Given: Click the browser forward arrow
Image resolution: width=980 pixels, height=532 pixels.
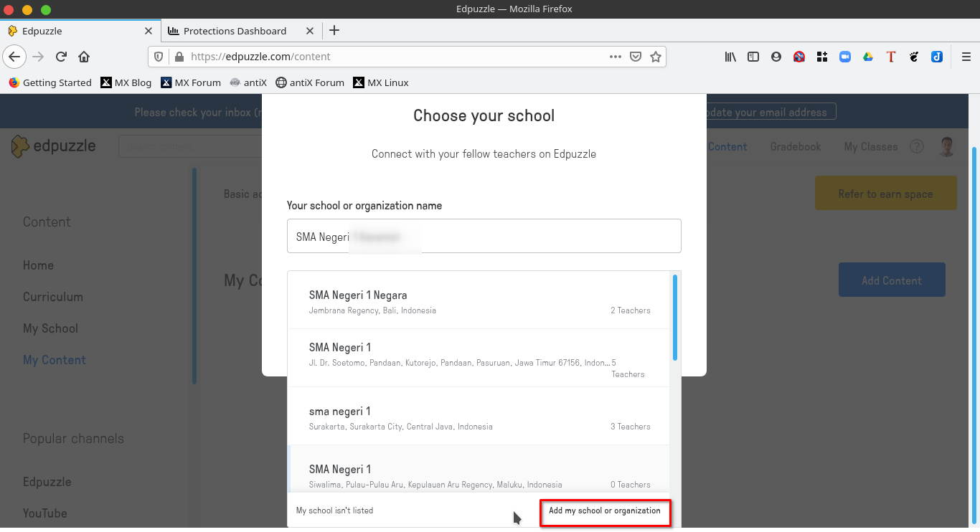Looking at the screenshot, I should [38, 57].
